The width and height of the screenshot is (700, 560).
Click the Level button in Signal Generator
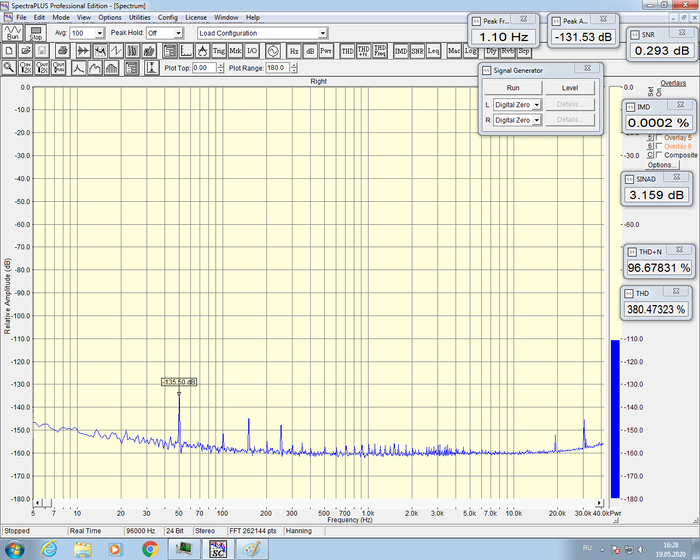pyautogui.click(x=570, y=88)
